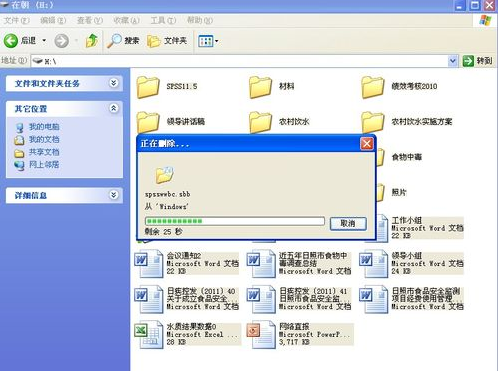Select the 农村饮水 folder icon
The width and height of the screenshot is (498, 375).
[260, 122]
